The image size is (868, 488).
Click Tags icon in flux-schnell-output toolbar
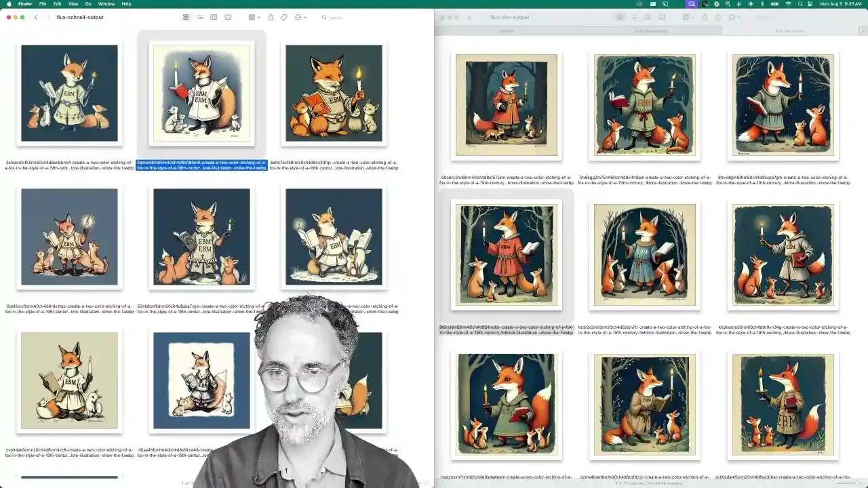[x=284, y=17]
